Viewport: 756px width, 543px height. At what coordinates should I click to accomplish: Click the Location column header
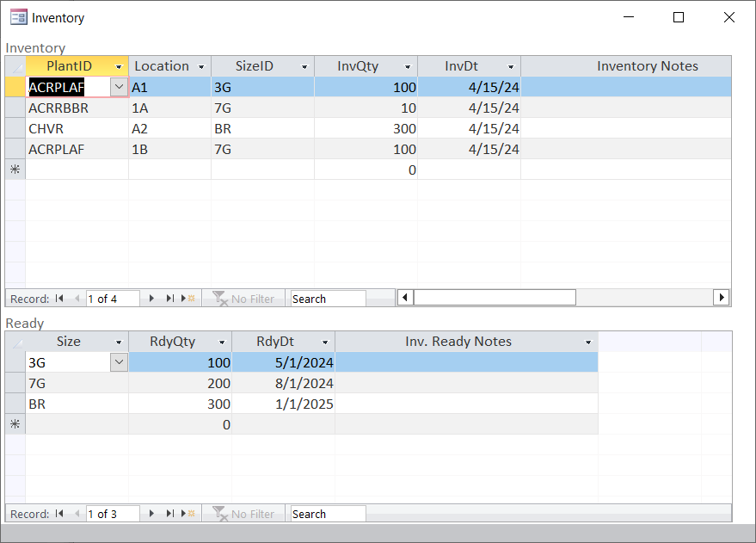coord(162,66)
